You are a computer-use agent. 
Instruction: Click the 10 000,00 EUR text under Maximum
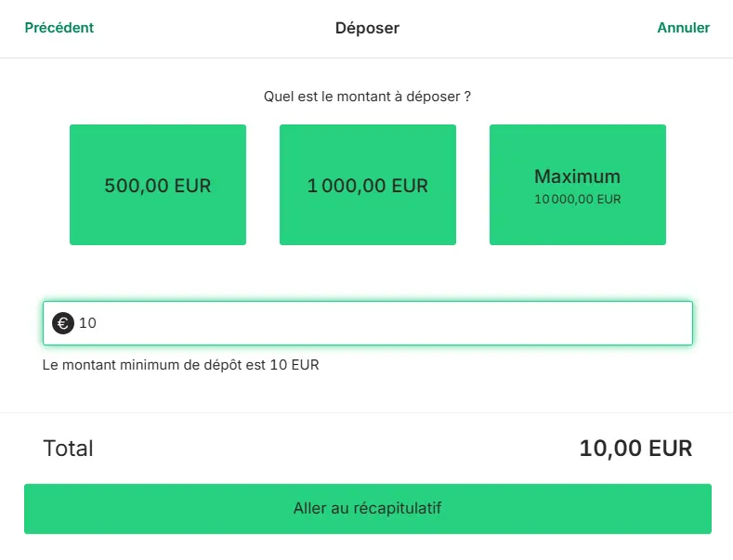[578, 199]
